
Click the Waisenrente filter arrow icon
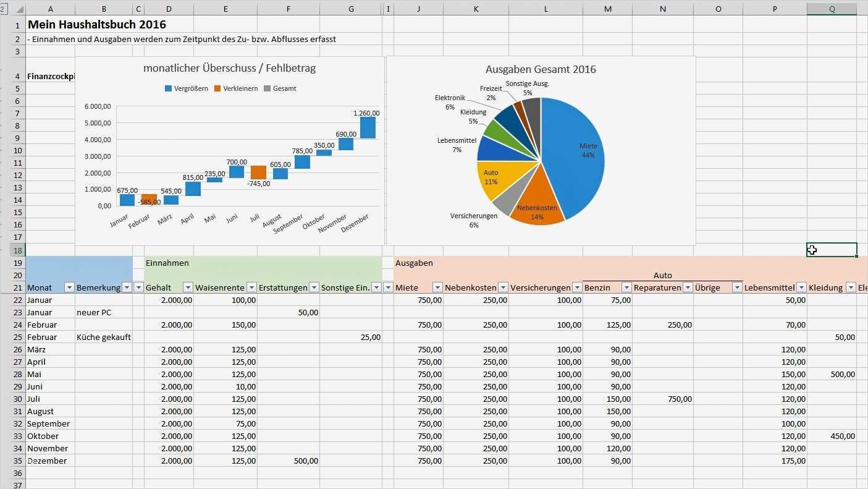(x=252, y=287)
